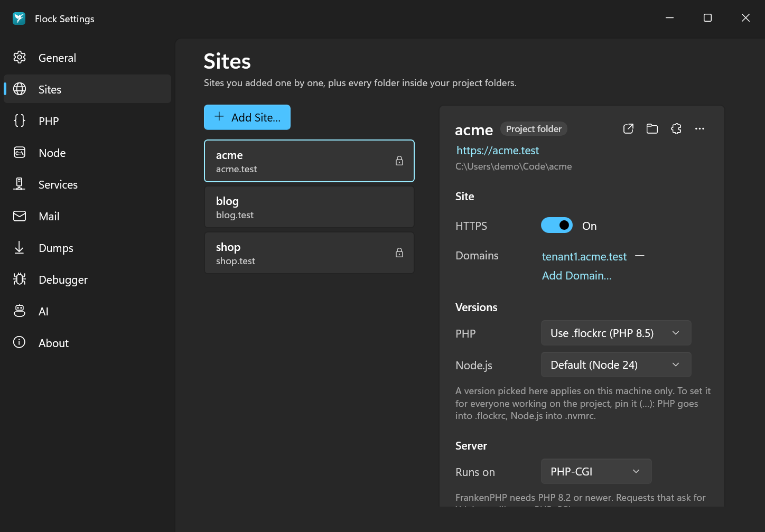This screenshot has width=765, height=532.
Task: Click the General gear icon in sidebar
Action: point(20,57)
